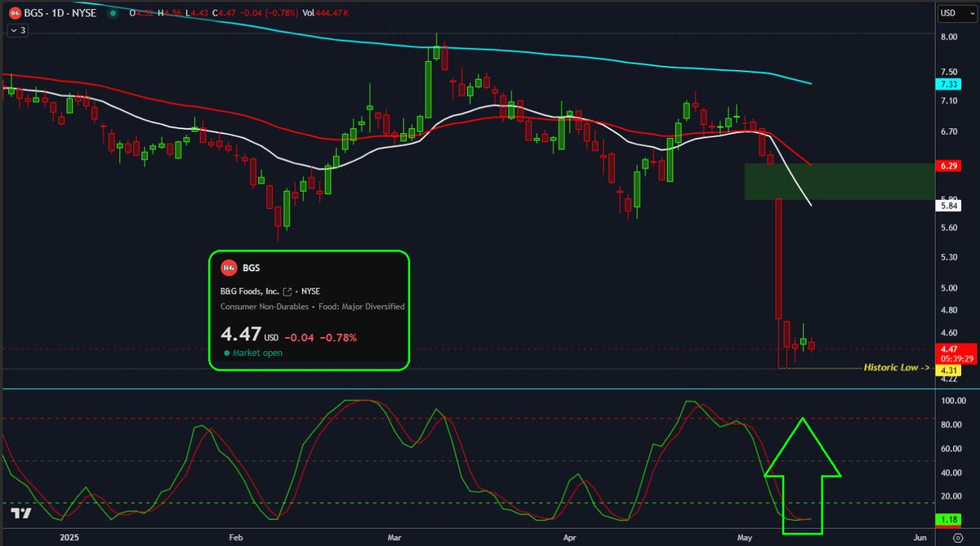Click the yellow 4.31 historic low price label

tap(949, 370)
